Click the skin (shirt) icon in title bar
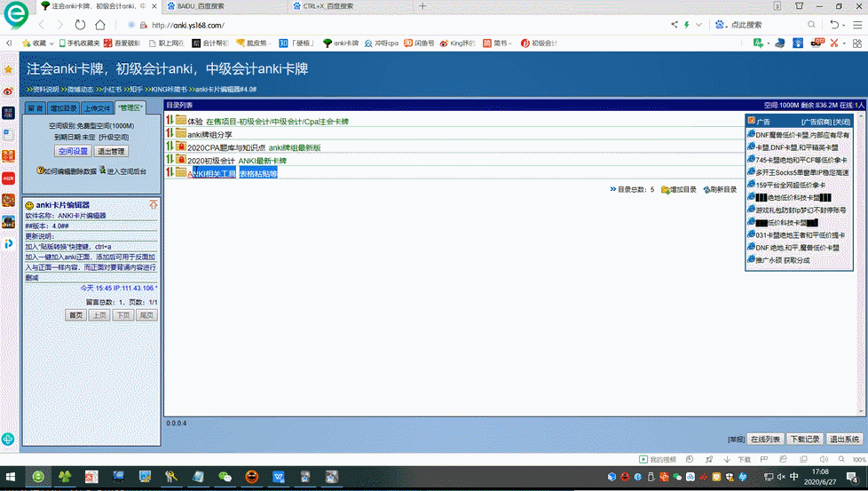The image size is (868, 491). click(799, 6)
